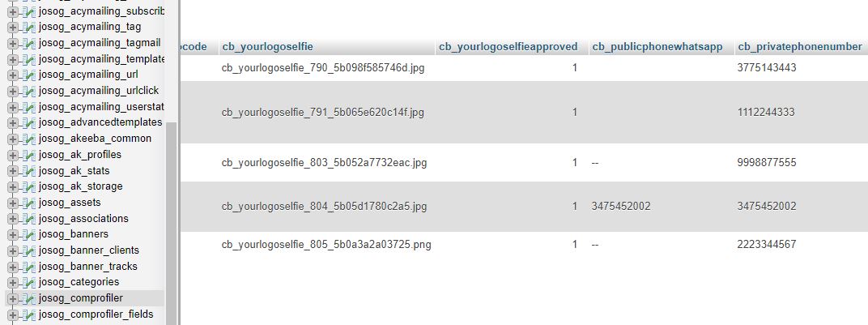The image size is (868, 325).
Task: Click table icon next to josog_categories
Action: 30,282
